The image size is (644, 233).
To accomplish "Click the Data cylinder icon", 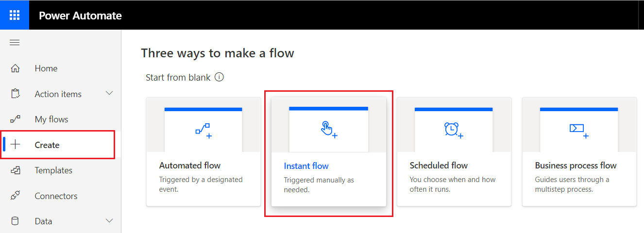I will [x=15, y=221].
